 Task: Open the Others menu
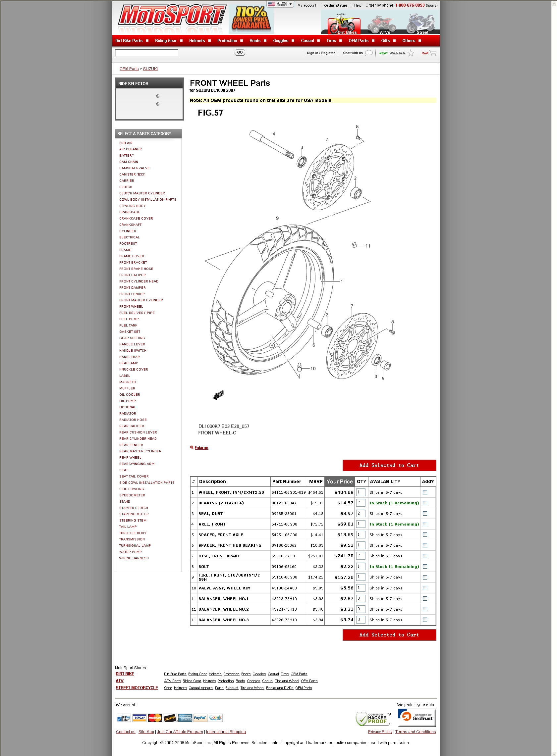409,41
